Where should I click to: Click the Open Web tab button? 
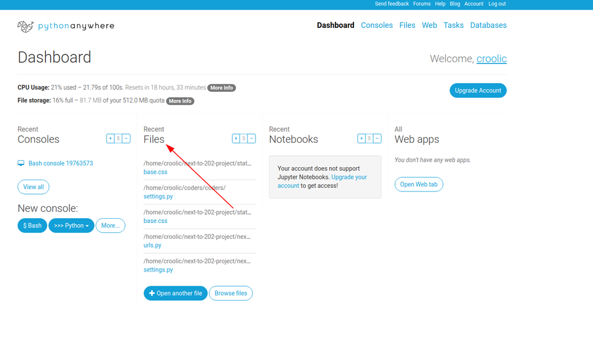419,184
